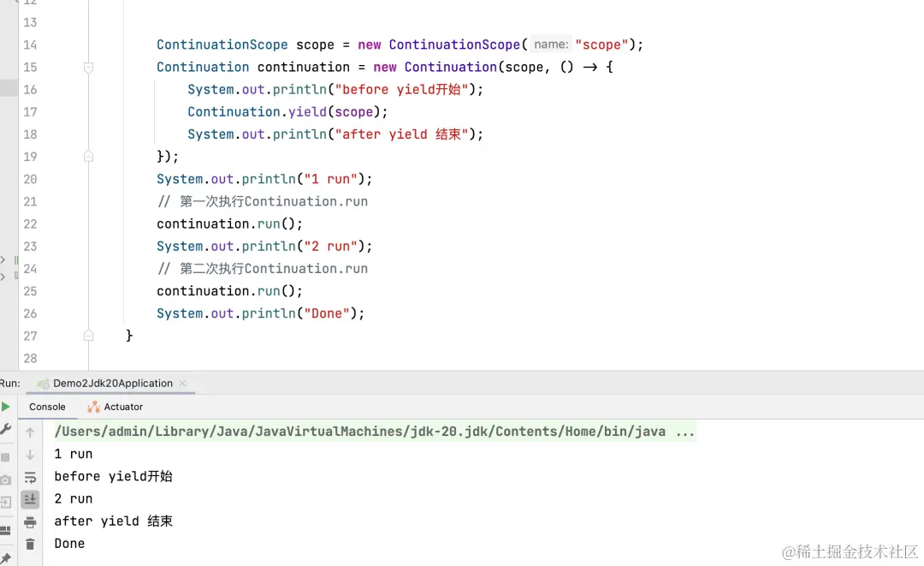Click line number 16 in the gutter

pyautogui.click(x=30, y=90)
